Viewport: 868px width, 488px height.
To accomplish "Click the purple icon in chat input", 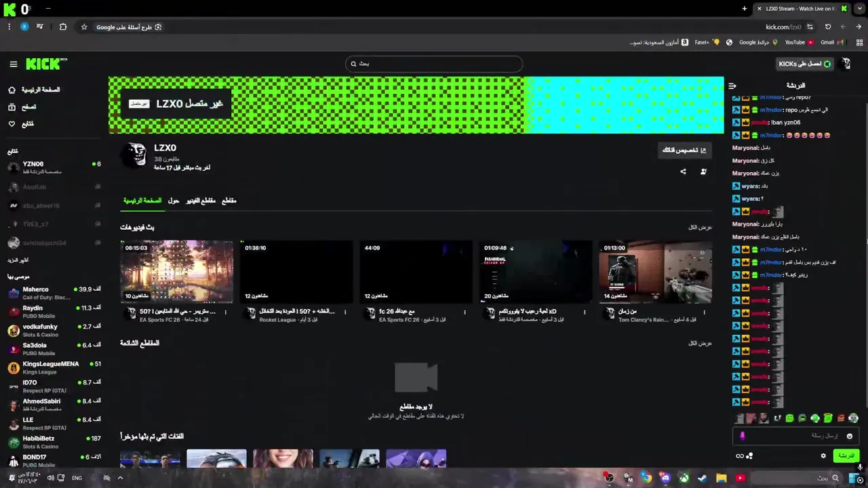I will click(x=743, y=436).
